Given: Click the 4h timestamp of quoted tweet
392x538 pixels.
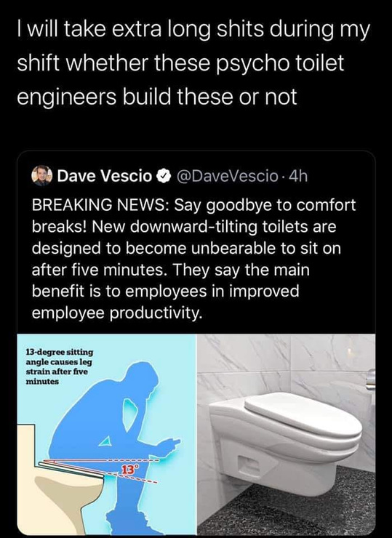Looking at the screenshot, I should (x=298, y=176).
